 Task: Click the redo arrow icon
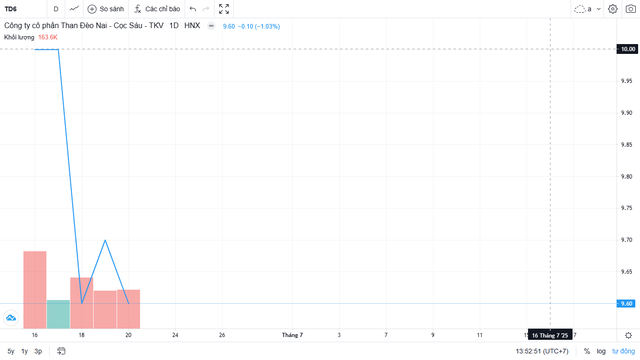pos(206,9)
